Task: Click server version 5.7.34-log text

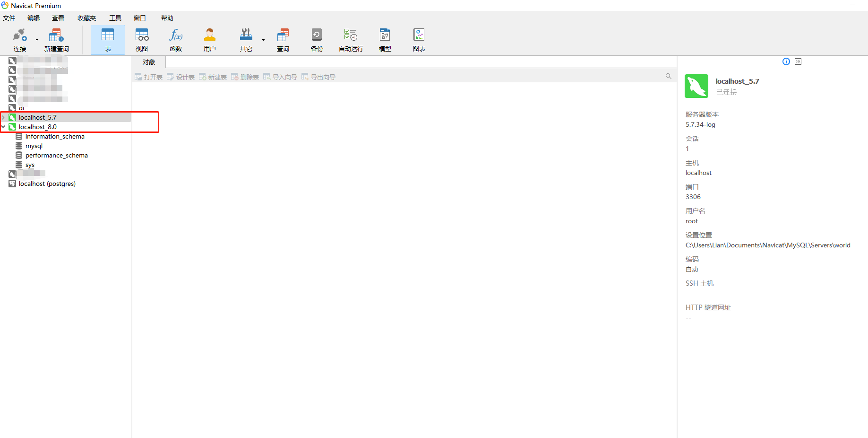Action: pos(700,124)
